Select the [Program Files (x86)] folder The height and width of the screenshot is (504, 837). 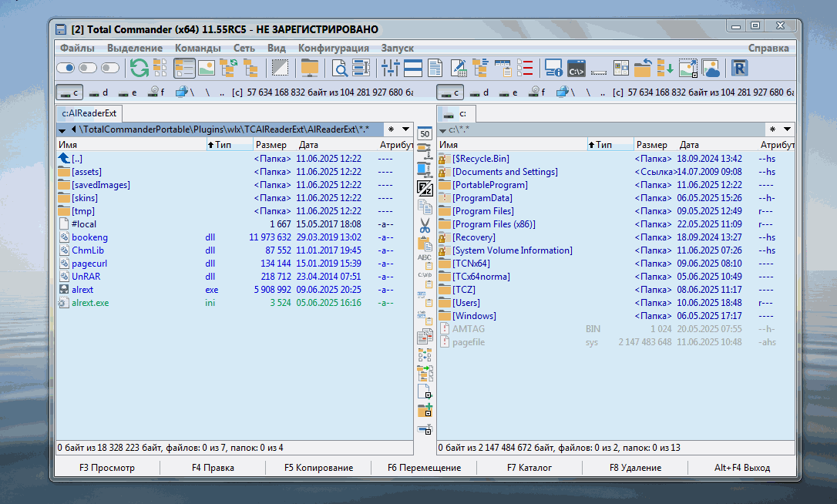click(616, 224)
